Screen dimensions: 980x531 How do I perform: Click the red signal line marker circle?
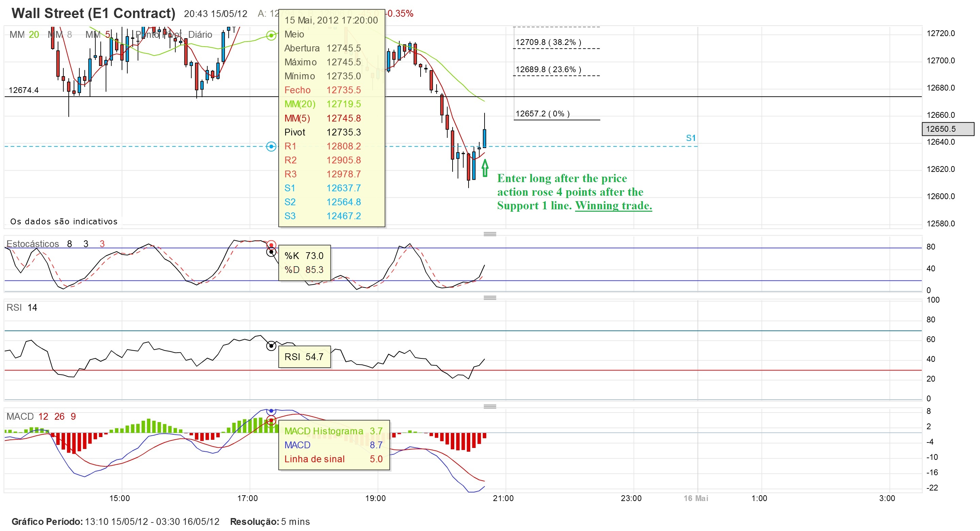[271, 421]
